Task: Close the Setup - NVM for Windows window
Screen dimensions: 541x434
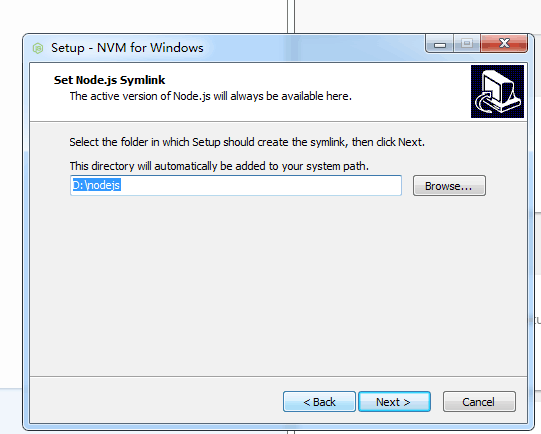Action: click(x=504, y=44)
